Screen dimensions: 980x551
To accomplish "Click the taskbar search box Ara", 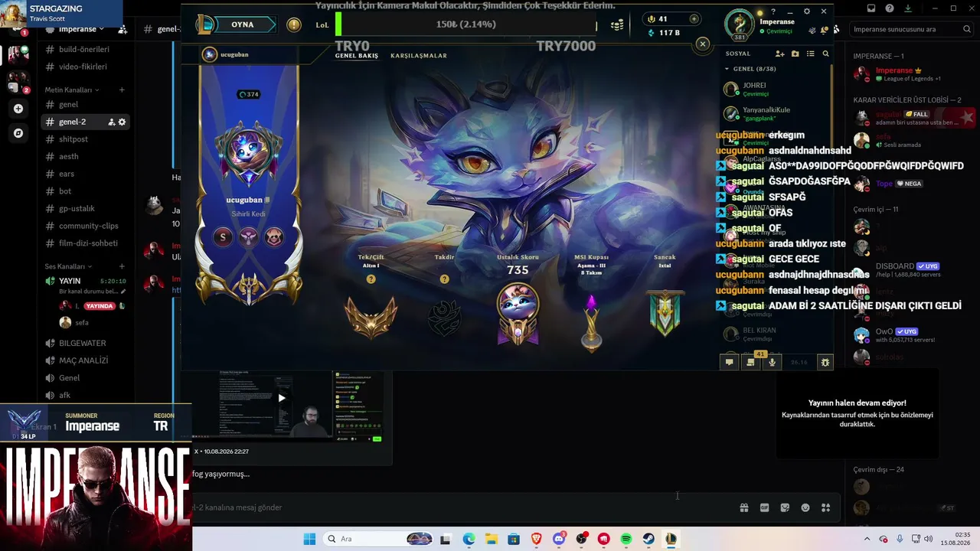I will click(x=378, y=539).
